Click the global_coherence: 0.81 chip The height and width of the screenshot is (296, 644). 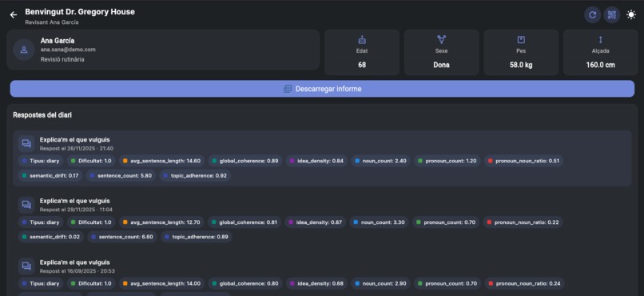point(244,222)
